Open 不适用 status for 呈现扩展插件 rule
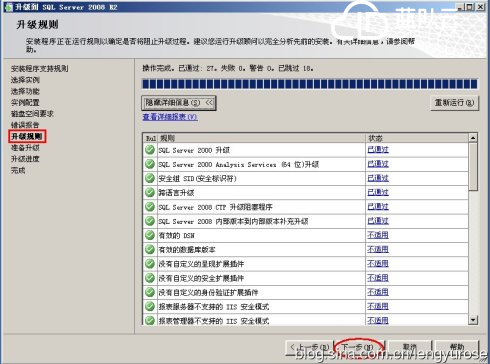Screen dimensions: 490x364 (378, 264)
